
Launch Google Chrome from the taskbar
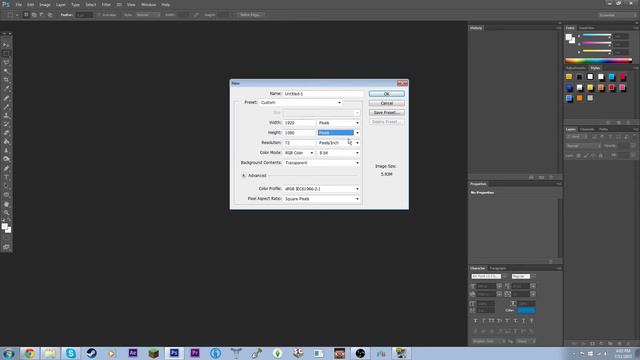29,353
